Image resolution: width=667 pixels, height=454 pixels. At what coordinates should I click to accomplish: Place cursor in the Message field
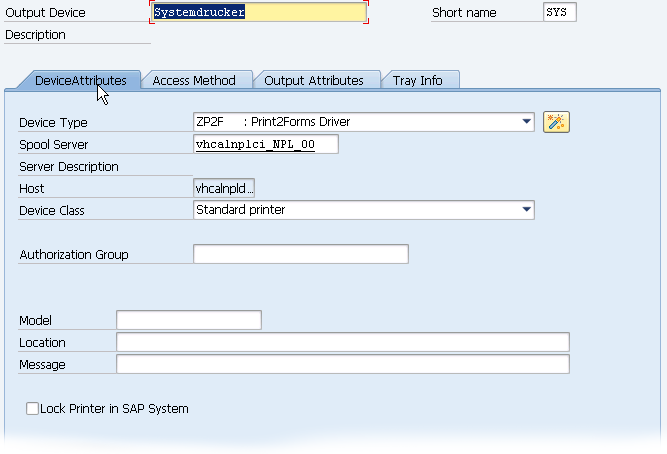coord(342,364)
